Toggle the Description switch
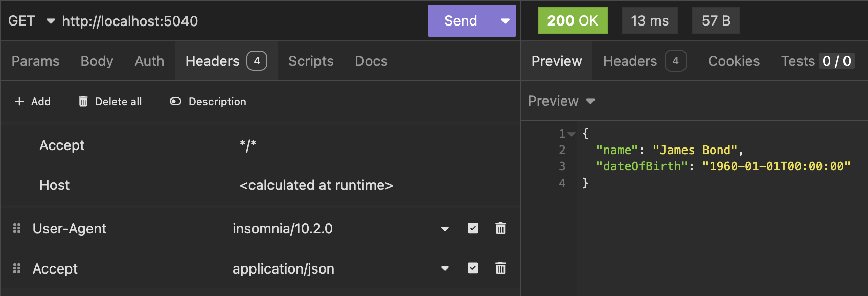 tap(175, 102)
